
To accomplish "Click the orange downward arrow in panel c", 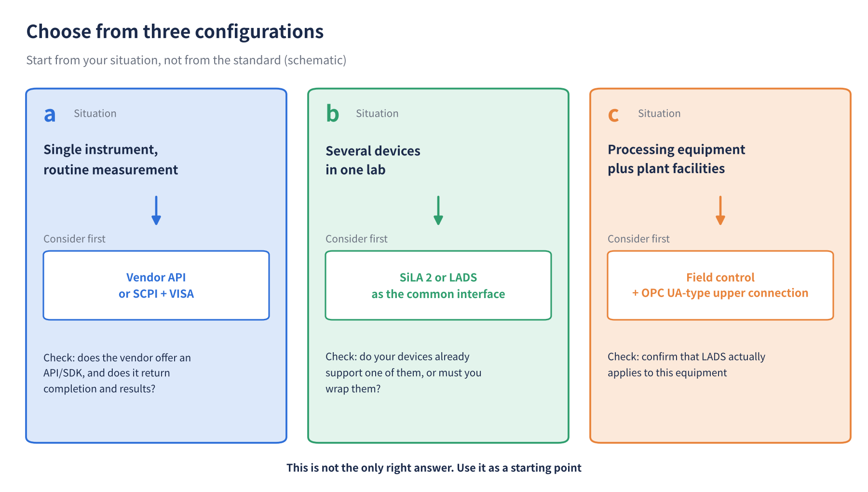I will [x=720, y=210].
